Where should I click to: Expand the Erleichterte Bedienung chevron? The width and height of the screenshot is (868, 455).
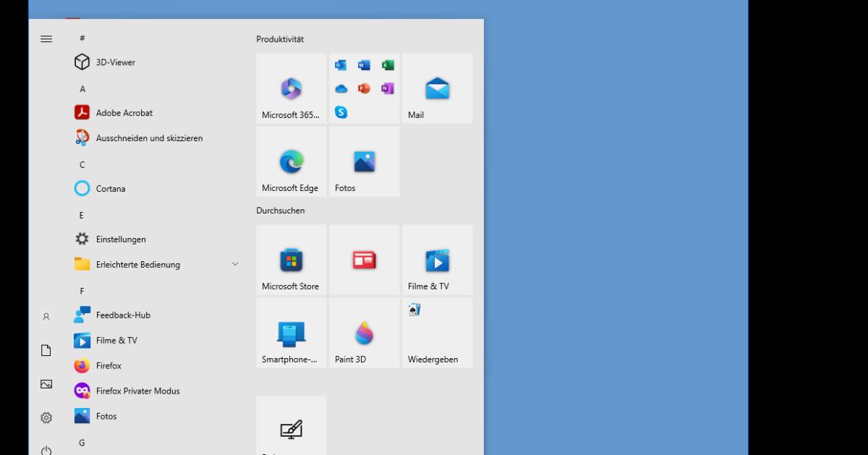235,264
